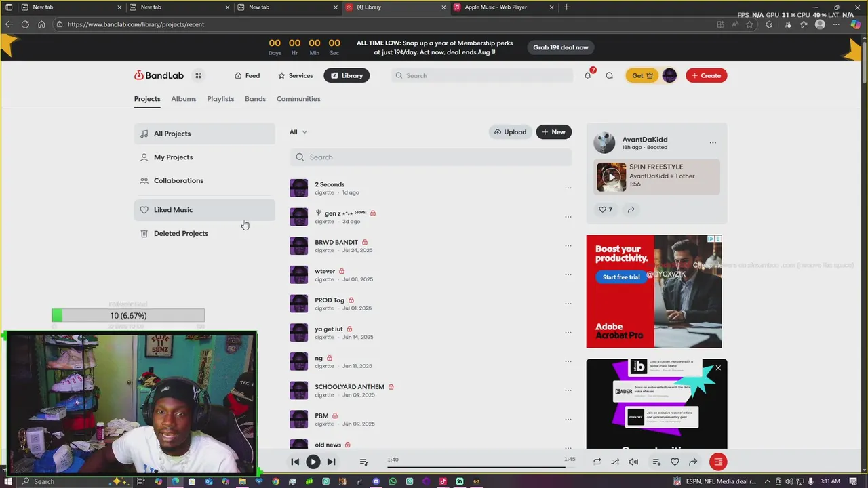The width and height of the screenshot is (868, 488).
Task: Open the 2 Seconds project
Action: pos(330,184)
